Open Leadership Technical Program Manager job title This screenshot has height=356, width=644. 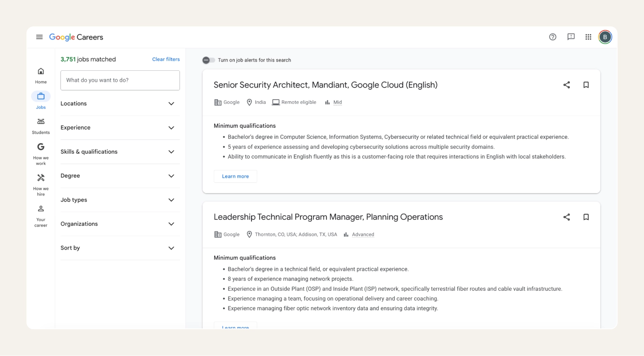(328, 217)
